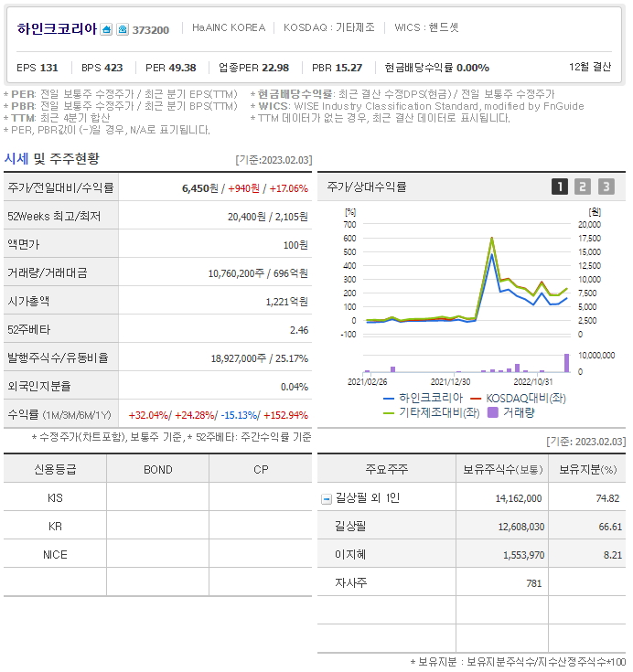
Task: Click the CP column header
Action: [x=261, y=469]
